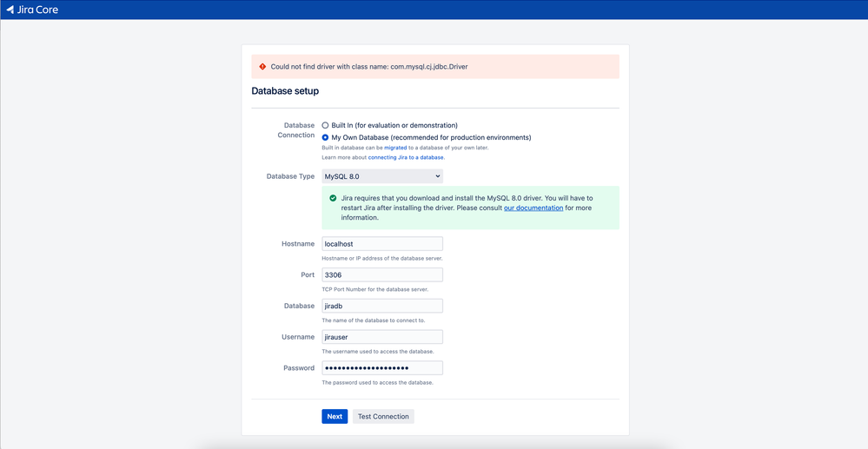The width and height of the screenshot is (868, 449).
Task: Click 'The password used to access' hint
Action: click(377, 383)
